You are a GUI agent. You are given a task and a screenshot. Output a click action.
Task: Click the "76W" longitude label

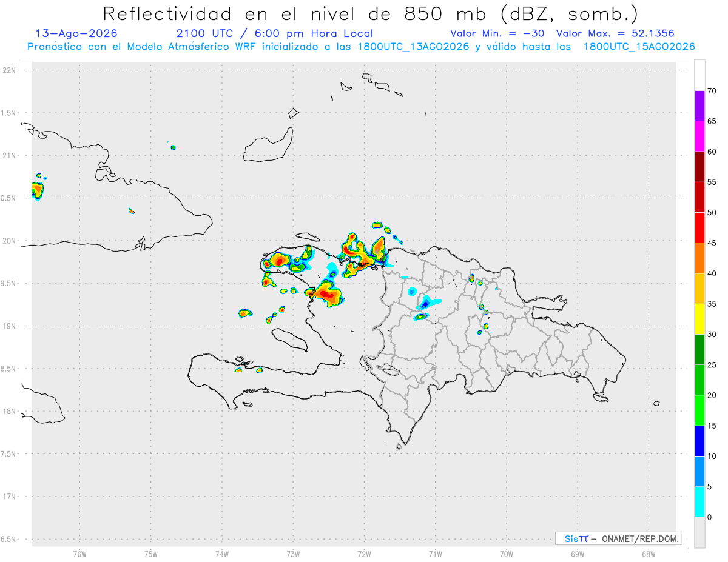pyautogui.click(x=79, y=554)
